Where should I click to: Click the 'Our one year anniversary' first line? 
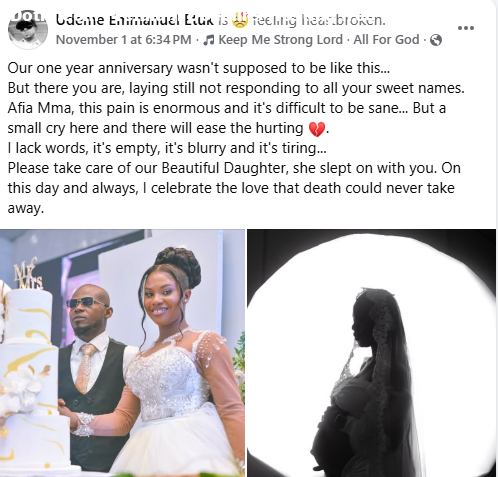199,68
